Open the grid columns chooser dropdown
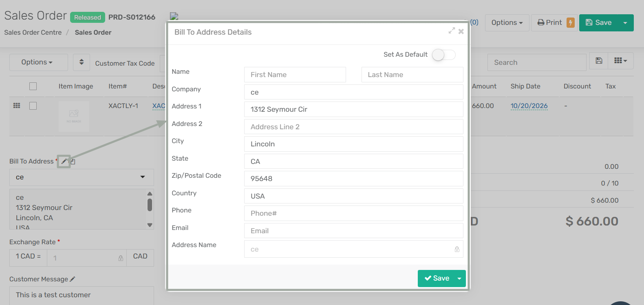Viewport: 644px width, 305px height. (x=620, y=61)
